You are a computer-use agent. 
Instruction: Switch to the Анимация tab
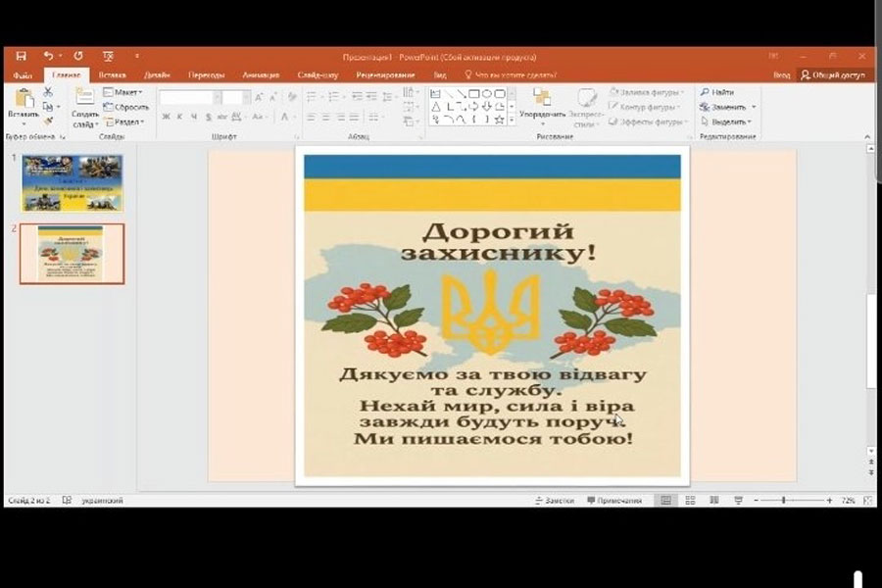(261, 74)
